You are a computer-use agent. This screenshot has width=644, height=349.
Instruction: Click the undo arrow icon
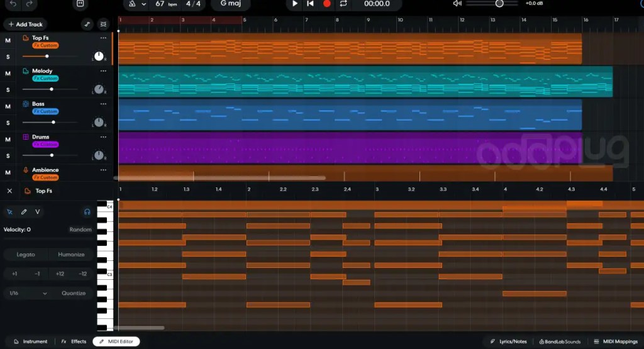[13, 4]
